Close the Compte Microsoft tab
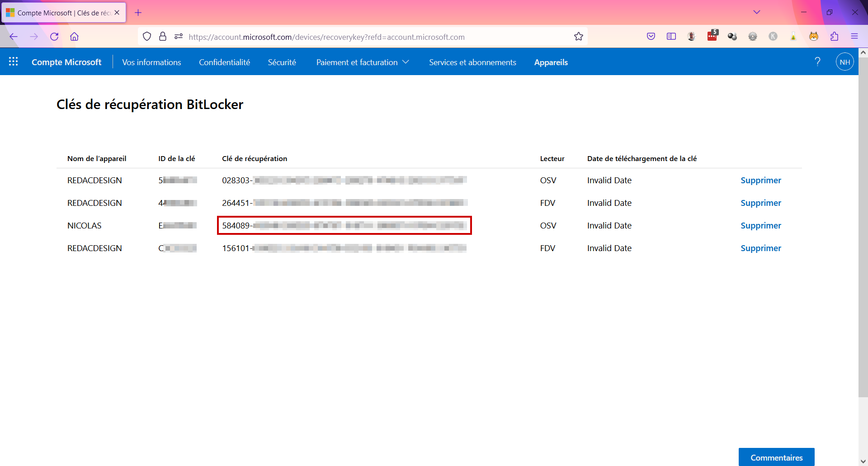 (x=117, y=13)
